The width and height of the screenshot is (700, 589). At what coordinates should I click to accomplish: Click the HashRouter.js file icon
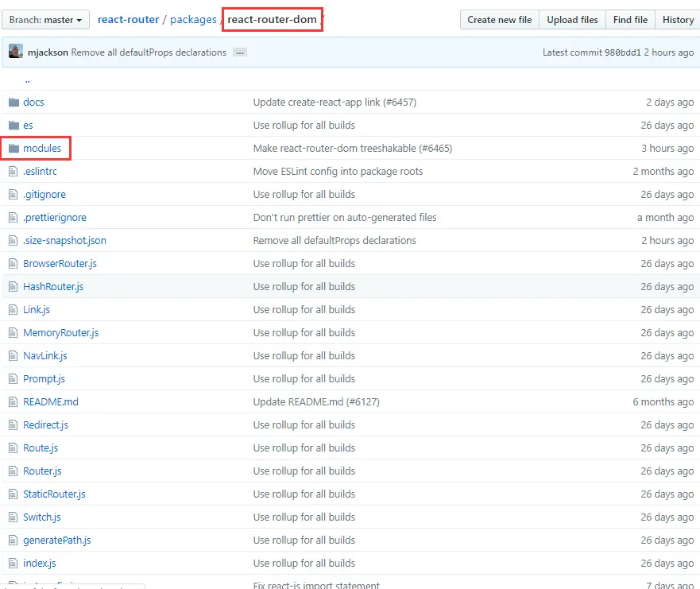14,287
